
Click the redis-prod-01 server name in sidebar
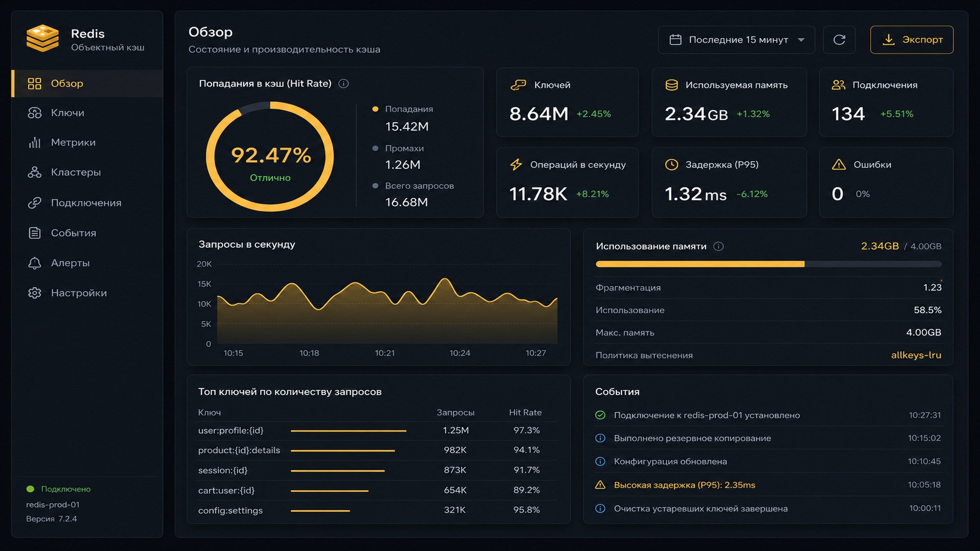pos(53,505)
